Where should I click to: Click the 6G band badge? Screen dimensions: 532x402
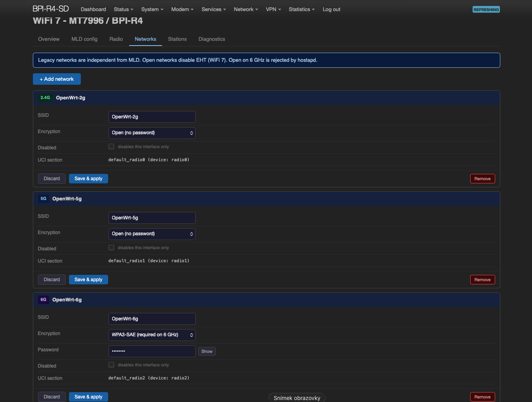pyautogui.click(x=44, y=299)
